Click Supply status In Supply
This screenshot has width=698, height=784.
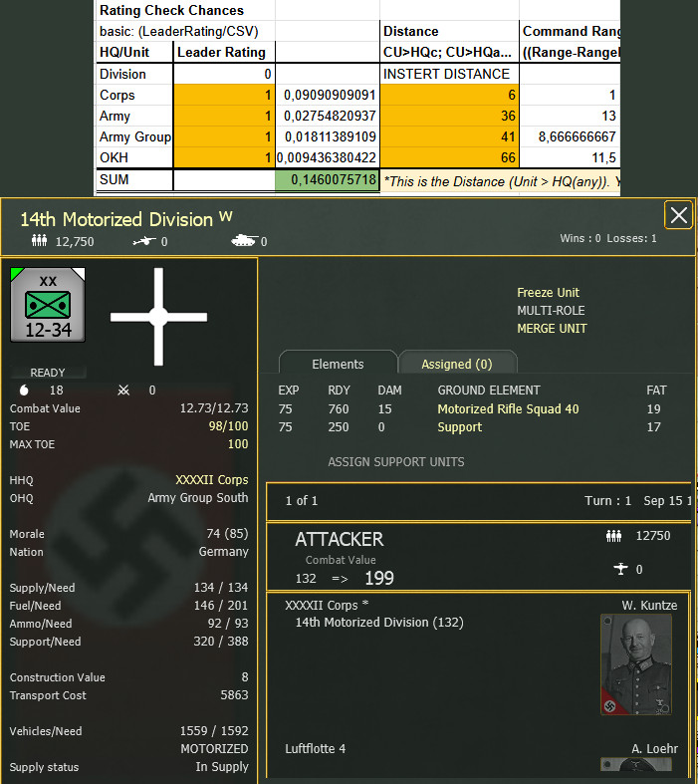222,767
